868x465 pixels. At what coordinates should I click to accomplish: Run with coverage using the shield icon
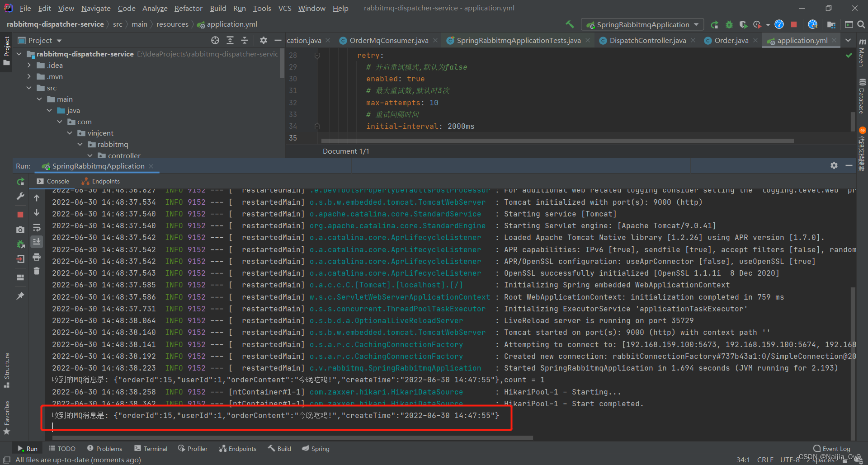coord(743,24)
